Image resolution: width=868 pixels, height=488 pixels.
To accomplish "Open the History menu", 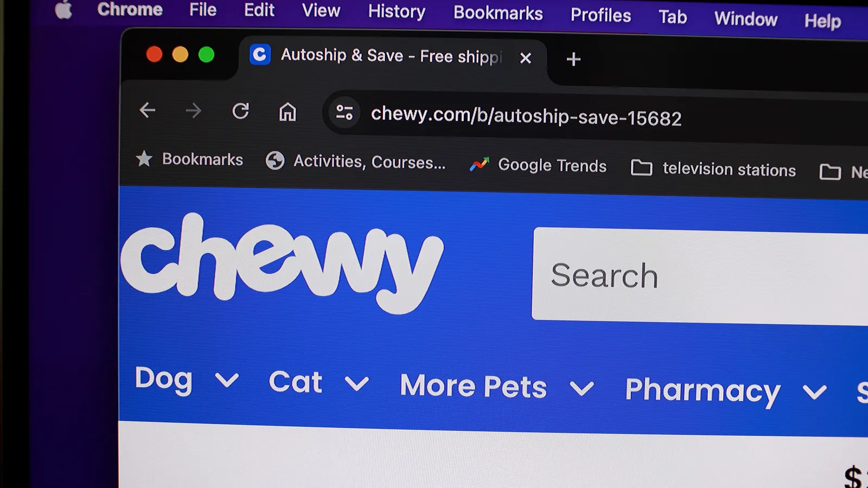I will [397, 11].
